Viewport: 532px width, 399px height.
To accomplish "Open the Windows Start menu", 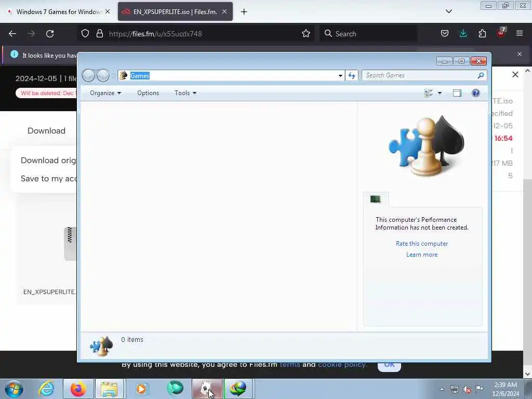I will coord(14,389).
